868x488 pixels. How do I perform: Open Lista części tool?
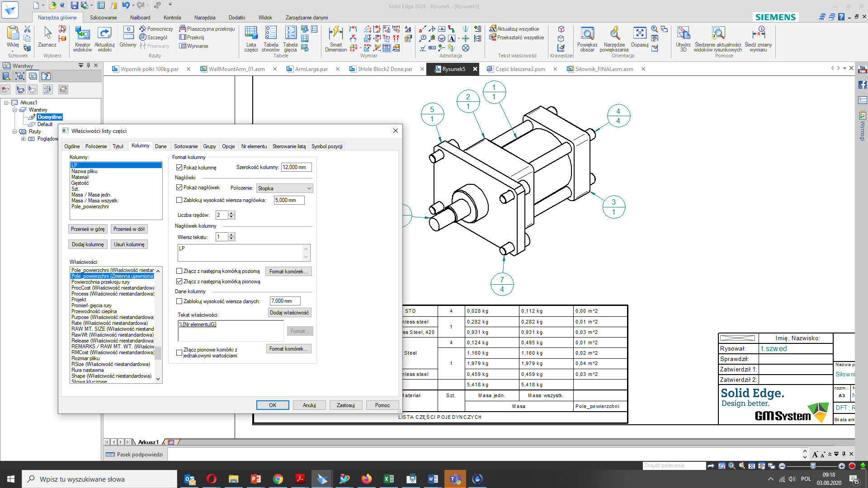click(251, 39)
